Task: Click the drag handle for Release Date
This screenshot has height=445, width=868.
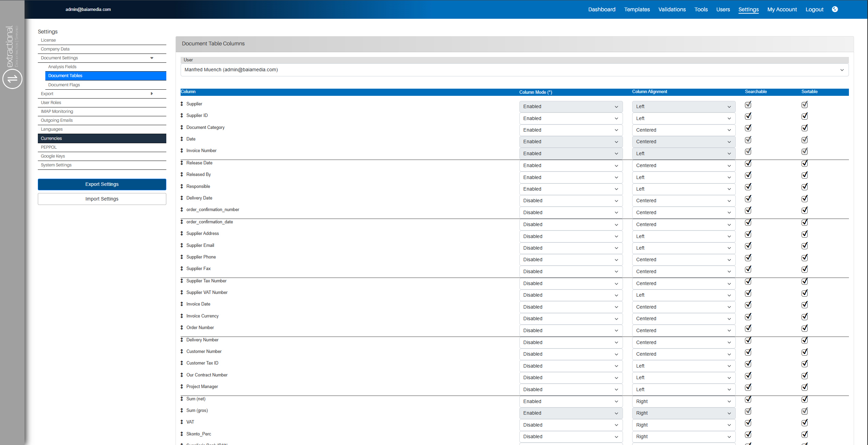Action: (x=182, y=163)
